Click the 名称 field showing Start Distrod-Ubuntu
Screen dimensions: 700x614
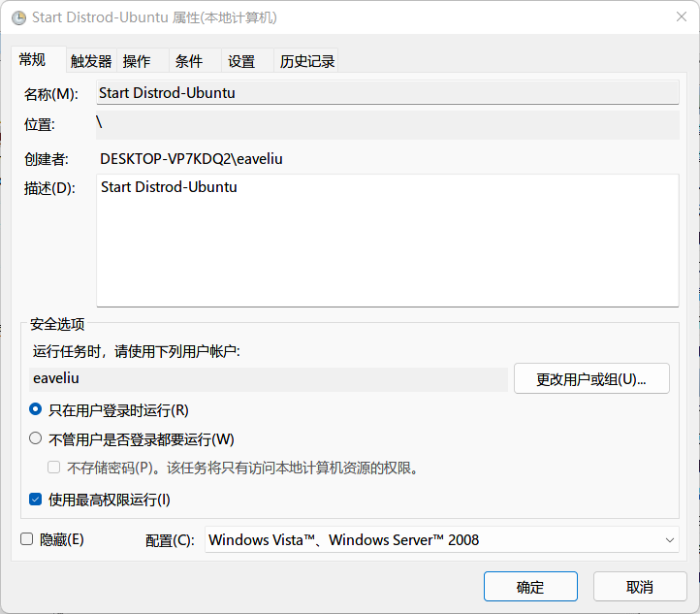[x=388, y=93]
